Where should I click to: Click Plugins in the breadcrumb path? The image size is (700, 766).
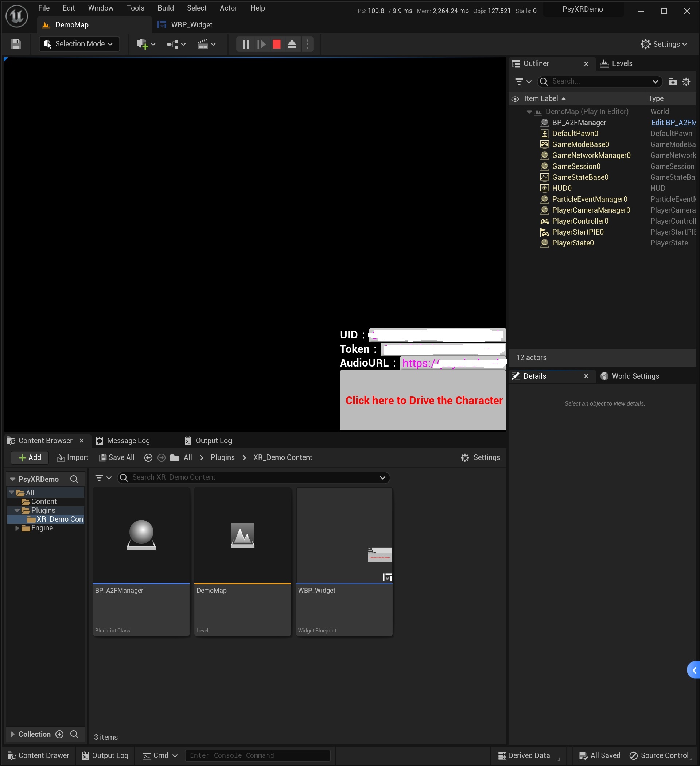(222, 457)
